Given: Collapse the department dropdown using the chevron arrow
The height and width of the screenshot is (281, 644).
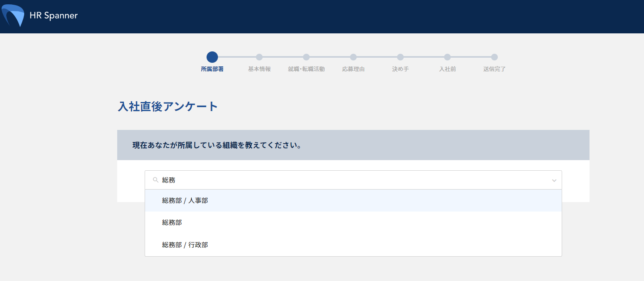Looking at the screenshot, I should click(x=554, y=181).
